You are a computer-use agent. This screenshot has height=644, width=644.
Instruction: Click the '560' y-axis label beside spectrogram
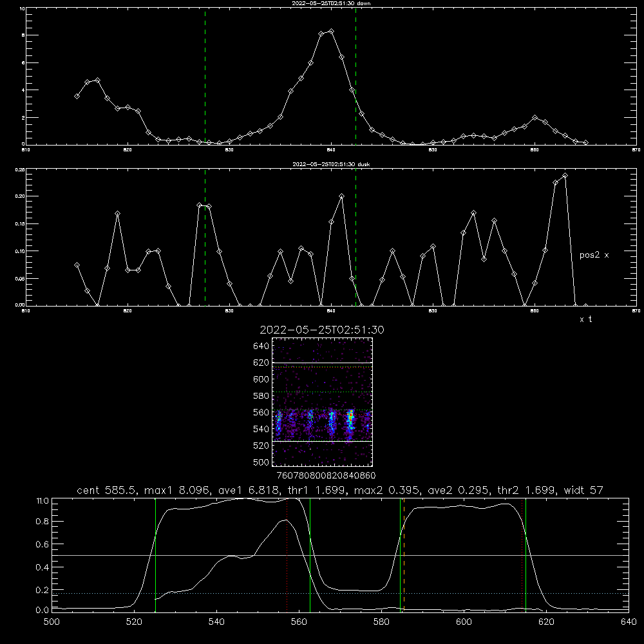261,412
